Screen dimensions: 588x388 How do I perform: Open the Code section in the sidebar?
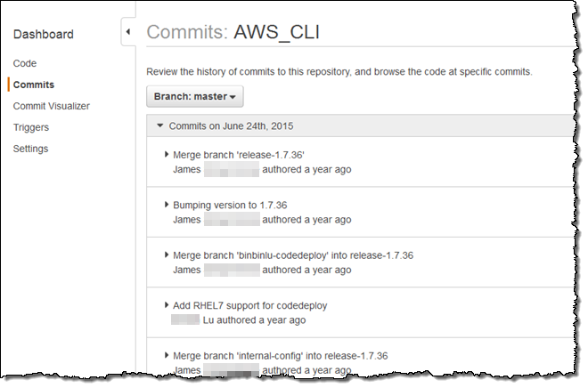tap(25, 63)
